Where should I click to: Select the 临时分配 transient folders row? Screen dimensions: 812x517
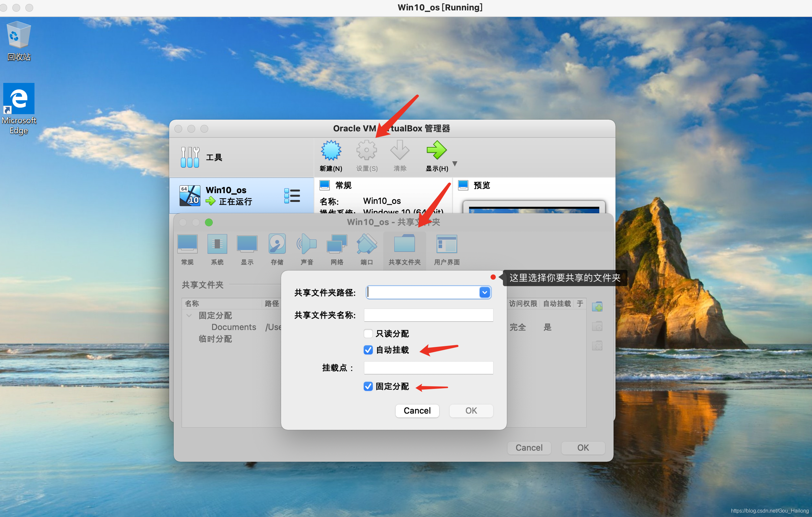[215, 339]
